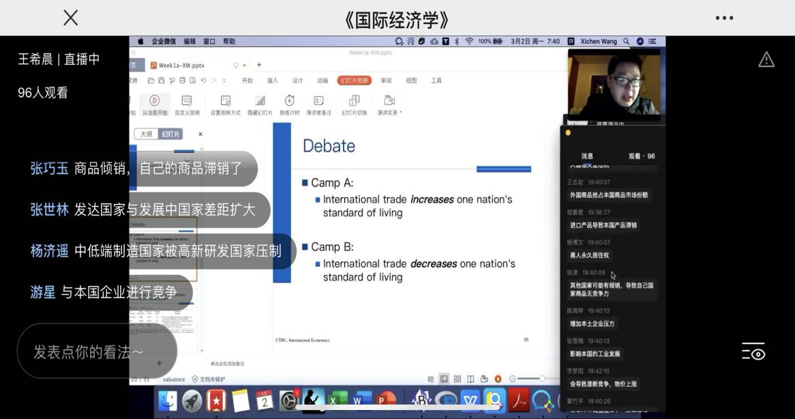Click the plus icon beside comment box

(x=159, y=364)
